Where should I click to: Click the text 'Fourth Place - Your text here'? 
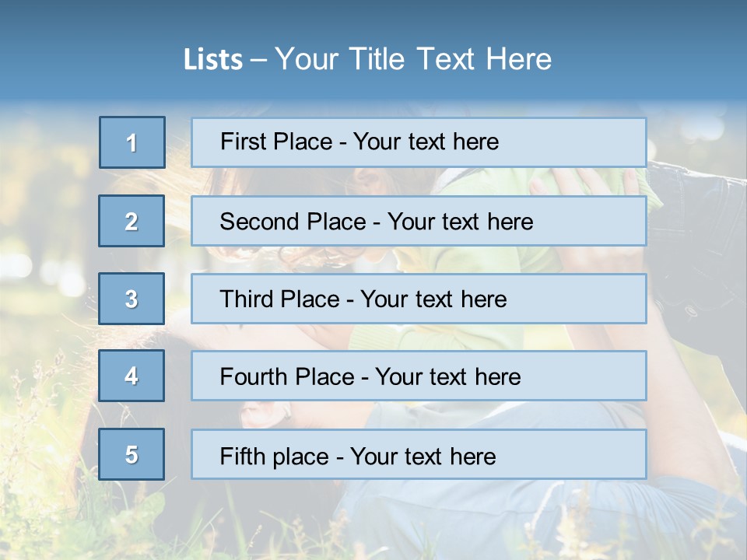coord(370,377)
